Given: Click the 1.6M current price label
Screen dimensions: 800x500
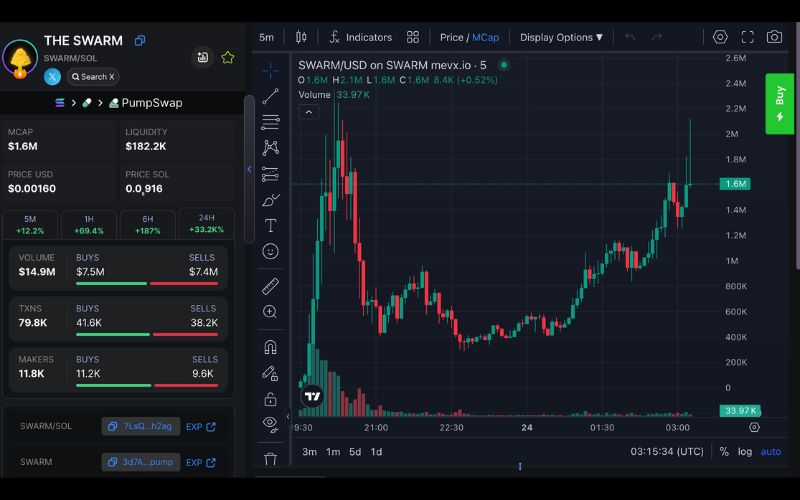Looking at the screenshot, I should (x=735, y=184).
